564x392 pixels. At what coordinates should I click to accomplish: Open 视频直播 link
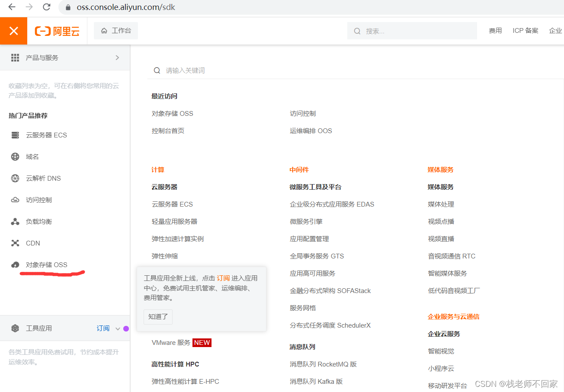[x=441, y=239]
